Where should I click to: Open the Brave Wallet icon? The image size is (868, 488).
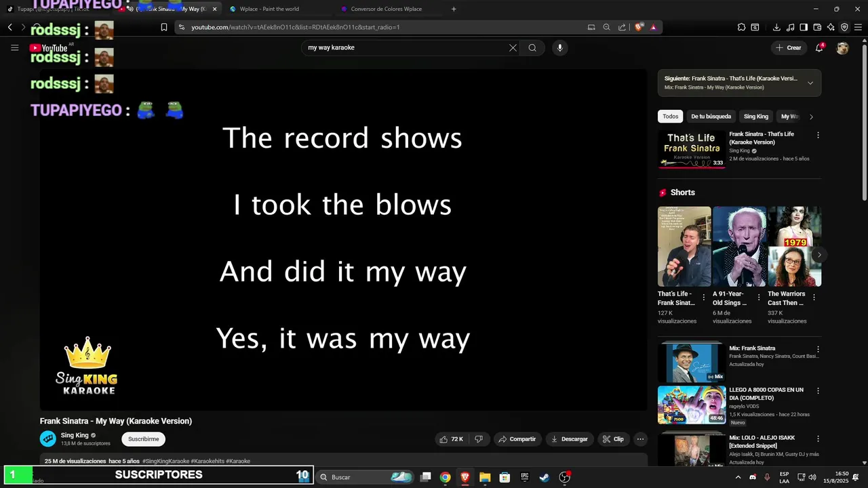point(817,27)
